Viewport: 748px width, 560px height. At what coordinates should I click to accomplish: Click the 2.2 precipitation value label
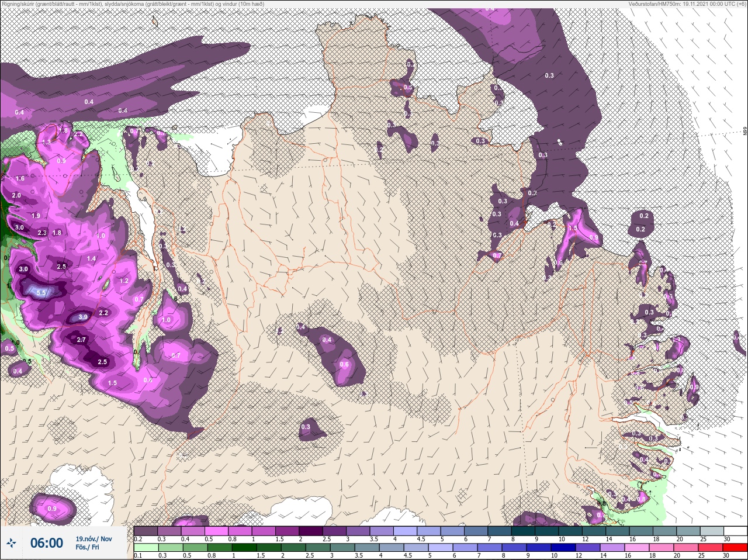click(x=103, y=313)
